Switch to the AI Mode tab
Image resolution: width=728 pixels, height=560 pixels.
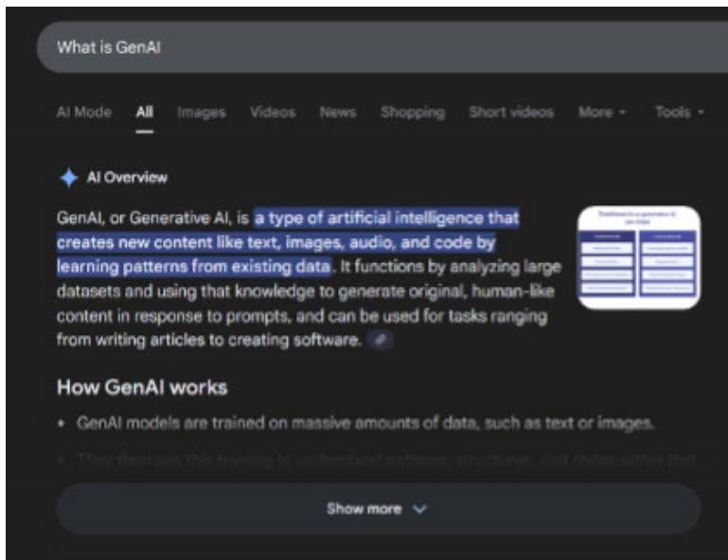coord(84,112)
